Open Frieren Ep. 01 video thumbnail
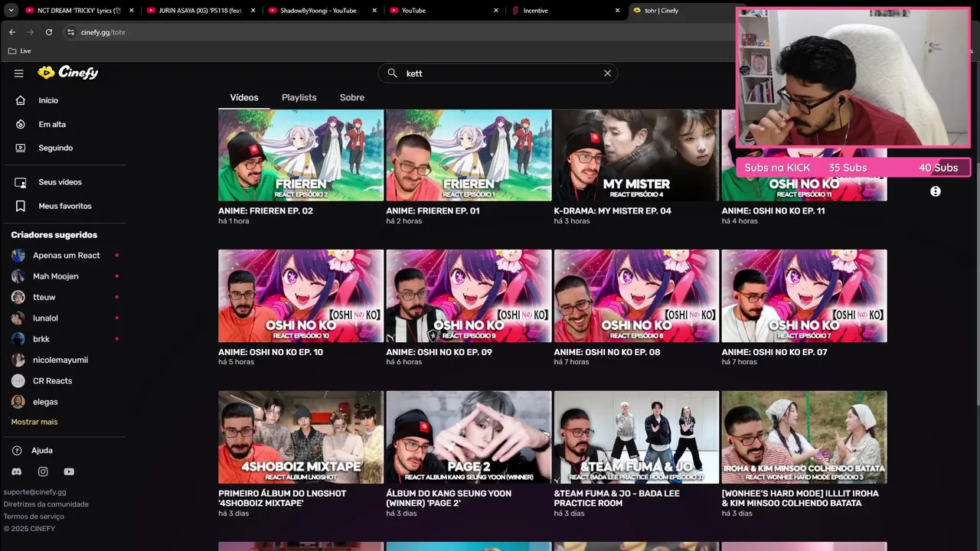980x551 pixels. (x=469, y=155)
